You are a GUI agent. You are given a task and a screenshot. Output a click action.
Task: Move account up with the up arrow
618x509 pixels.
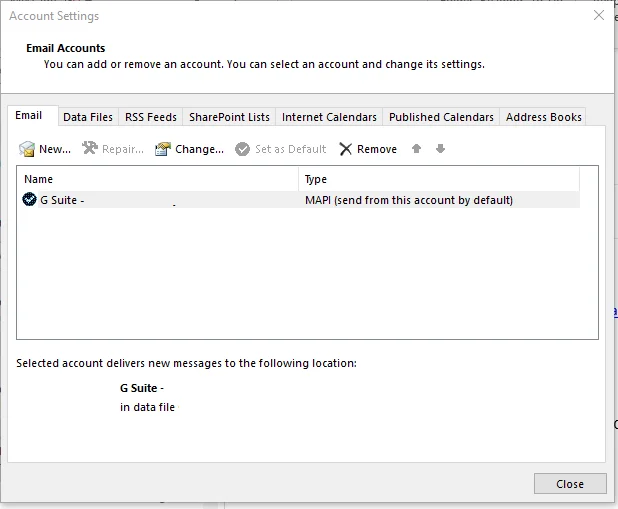[416, 149]
